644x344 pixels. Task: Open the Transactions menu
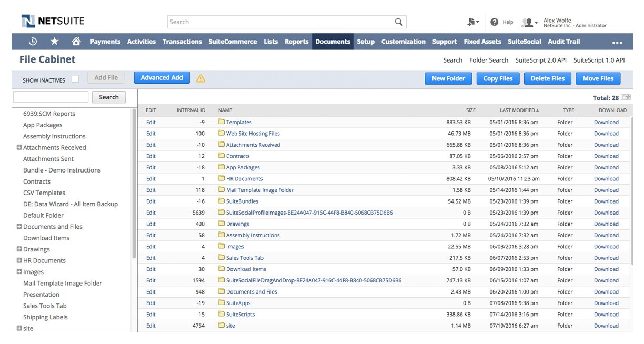click(x=182, y=42)
